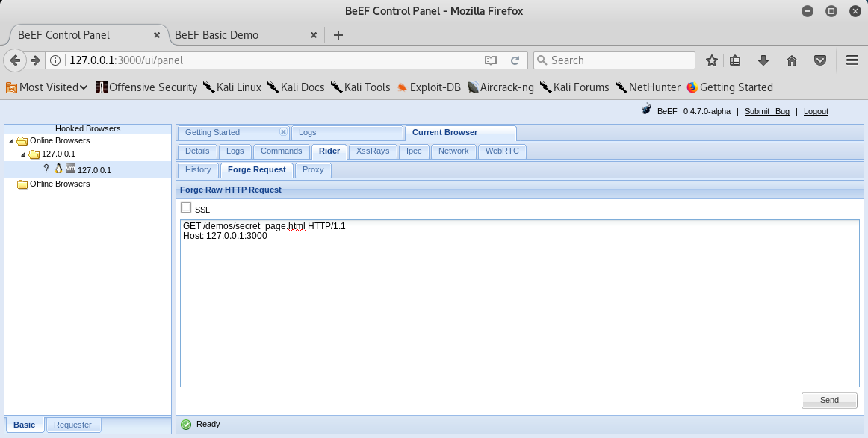868x438 pixels.
Task: Click the Firefox Search field
Action: pyautogui.click(x=615, y=60)
